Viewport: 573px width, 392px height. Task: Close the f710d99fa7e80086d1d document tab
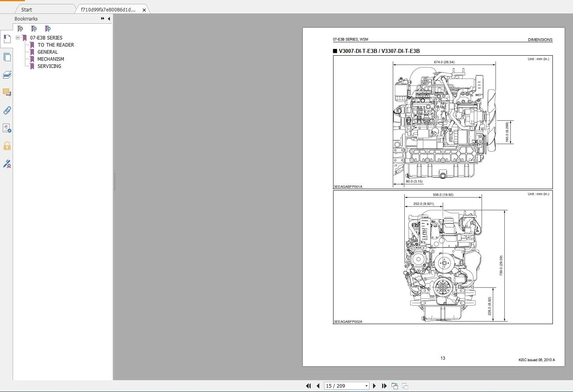pyautogui.click(x=144, y=10)
